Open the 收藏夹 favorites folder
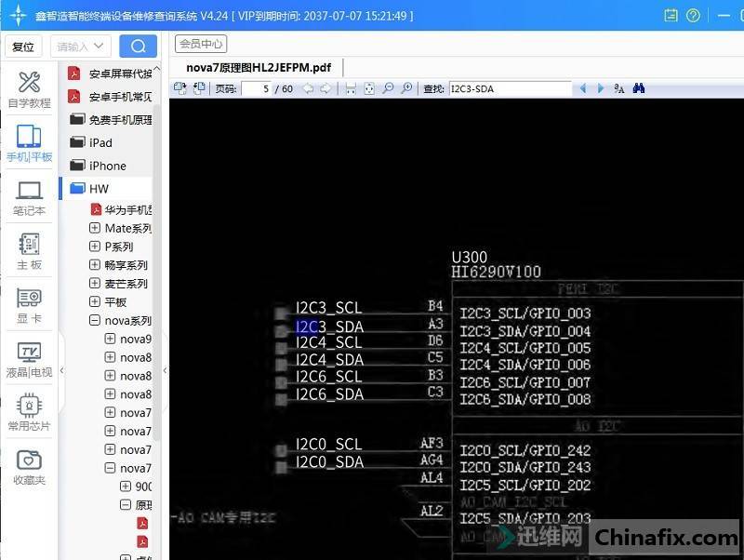Viewport: 744px width, 560px height. pyautogui.click(x=29, y=467)
